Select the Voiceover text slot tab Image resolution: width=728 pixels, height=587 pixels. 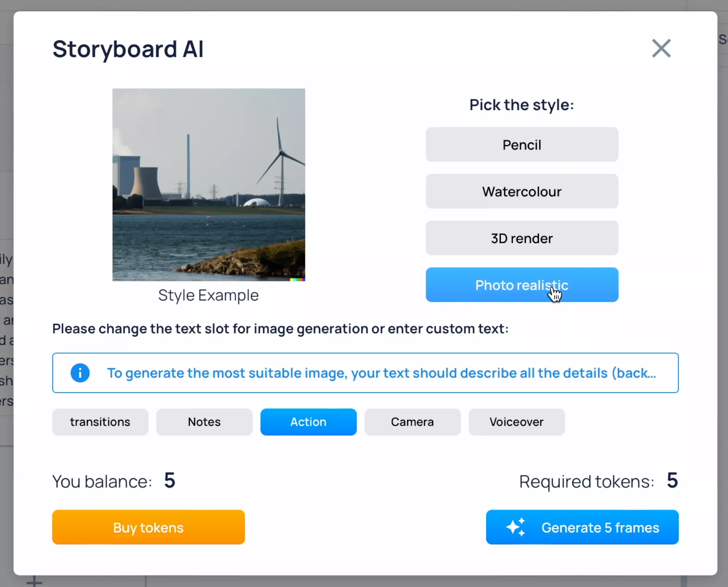pos(516,422)
